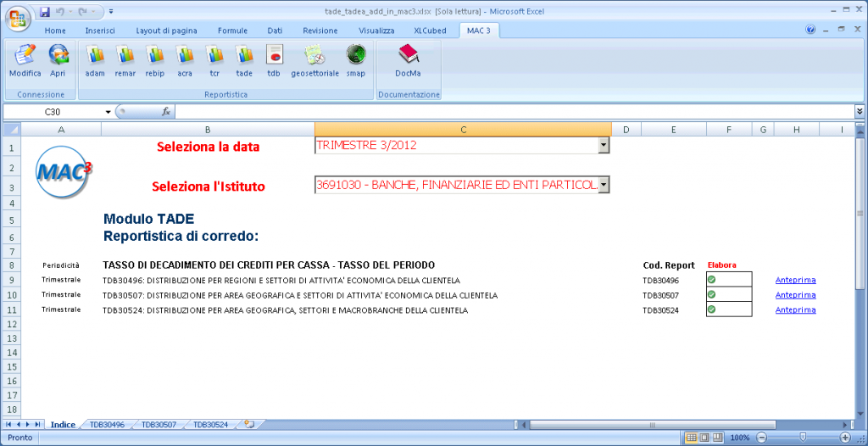Select column E header
The image size is (868, 446).
[x=673, y=130]
